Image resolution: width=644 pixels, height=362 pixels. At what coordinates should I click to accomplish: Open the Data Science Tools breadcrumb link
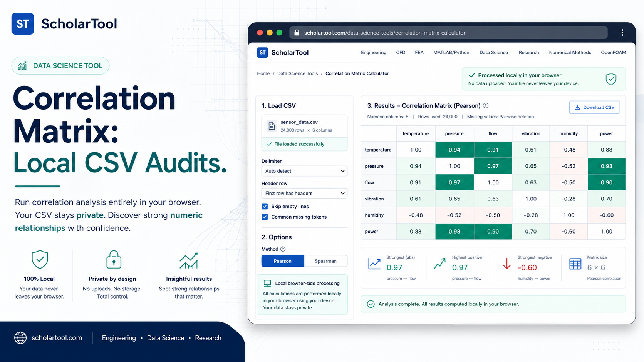[298, 73]
